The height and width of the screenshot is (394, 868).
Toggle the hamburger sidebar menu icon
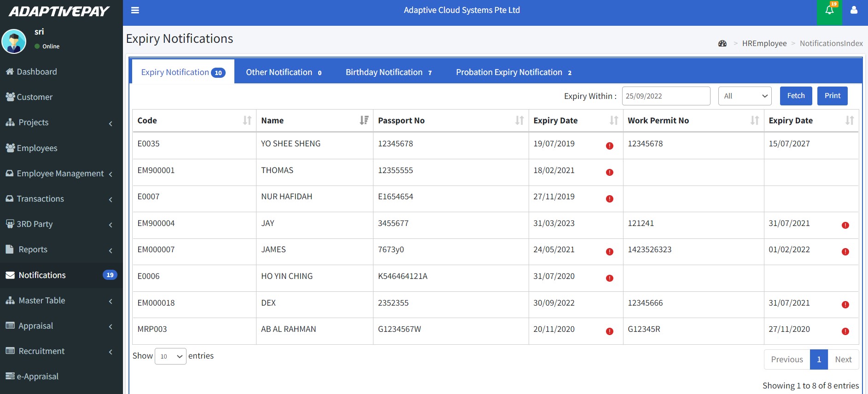[x=135, y=10]
